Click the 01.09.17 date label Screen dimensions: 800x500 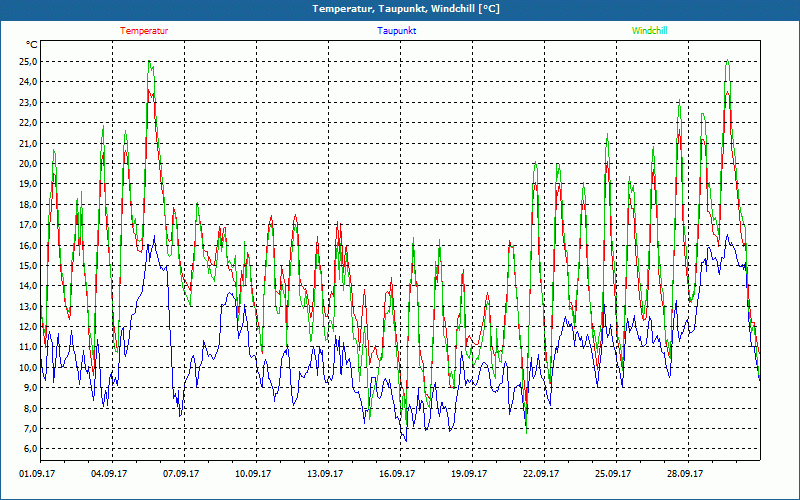37,474
